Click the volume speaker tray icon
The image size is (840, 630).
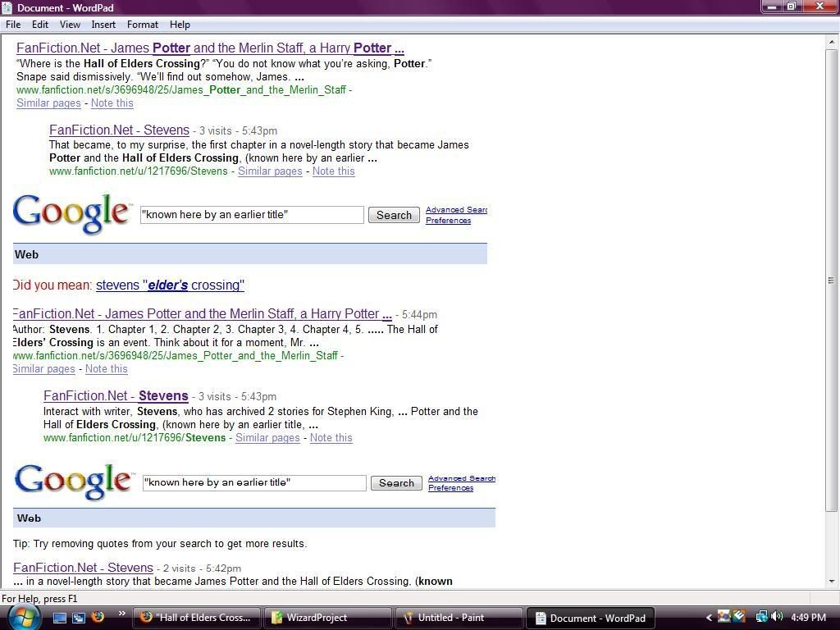778,617
